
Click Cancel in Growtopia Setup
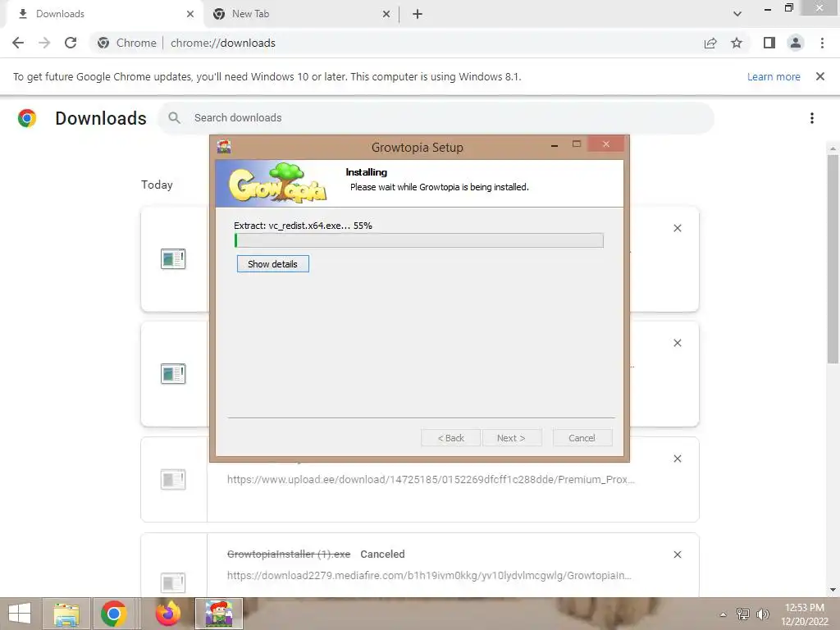click(582, 438)
